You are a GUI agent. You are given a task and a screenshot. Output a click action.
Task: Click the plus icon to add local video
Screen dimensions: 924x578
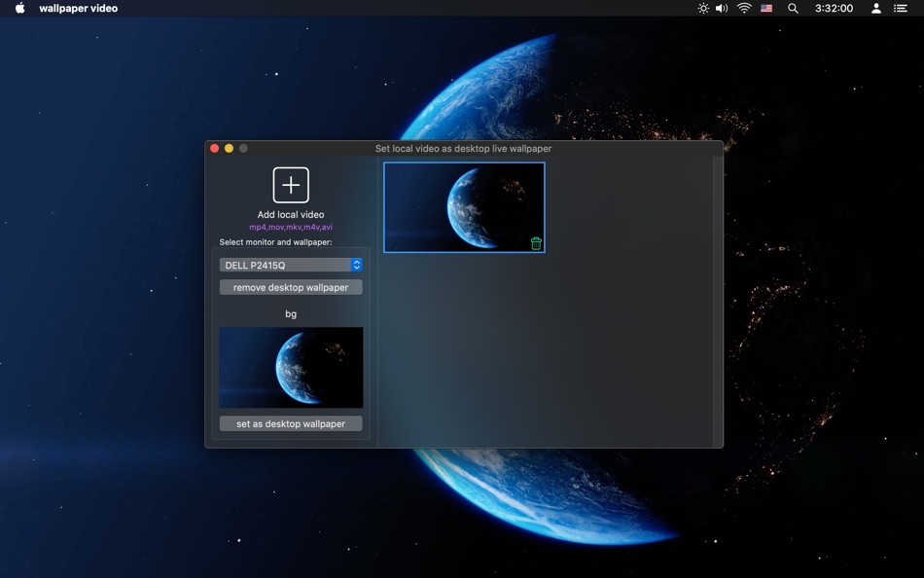point(291,185)
